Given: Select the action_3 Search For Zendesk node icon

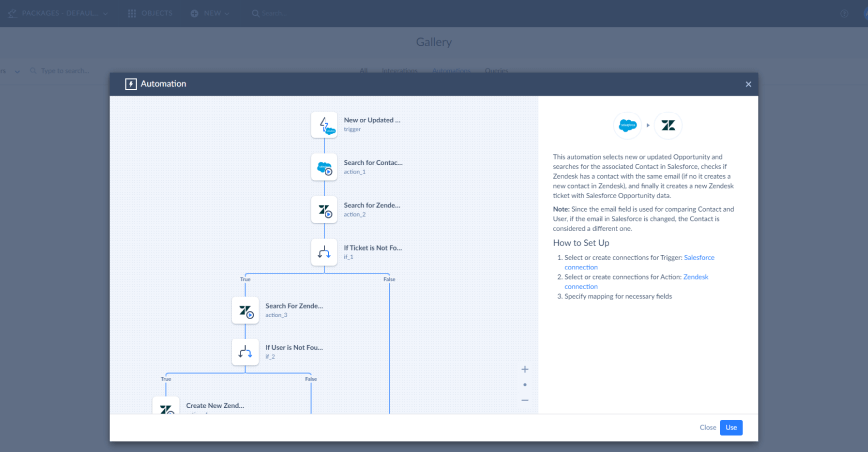Looking at the screenshot, I should 245,311.
